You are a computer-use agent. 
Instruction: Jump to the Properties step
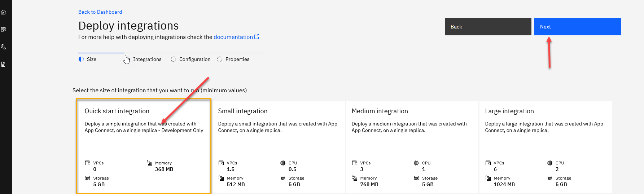pyautogui.click(x=237, y=59)
